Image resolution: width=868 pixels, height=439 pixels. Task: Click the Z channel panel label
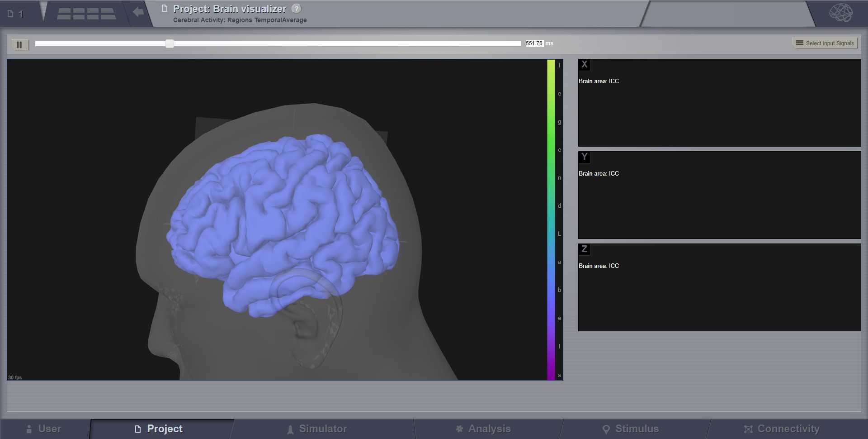[x=584, y=249]
